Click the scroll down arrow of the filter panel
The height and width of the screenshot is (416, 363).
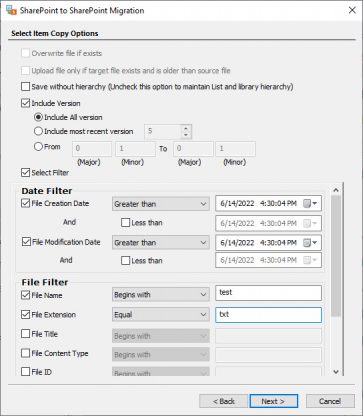[336, 372]
